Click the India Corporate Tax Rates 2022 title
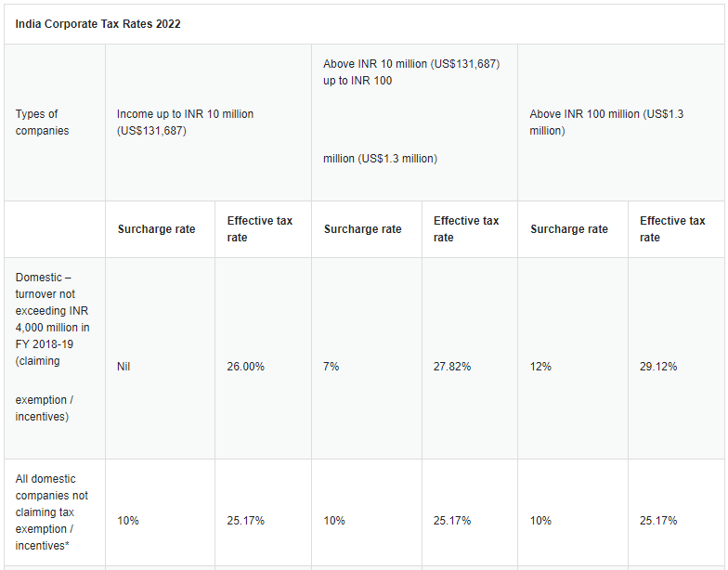Screen dimensions: 728x570 click(x=98, y=24)
